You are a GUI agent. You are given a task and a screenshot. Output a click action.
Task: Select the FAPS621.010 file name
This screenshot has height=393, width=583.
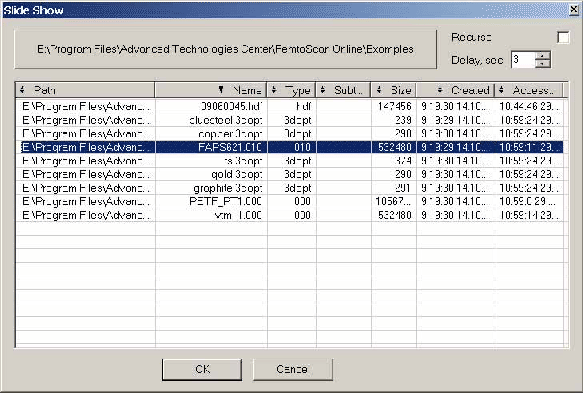point(230,147)
